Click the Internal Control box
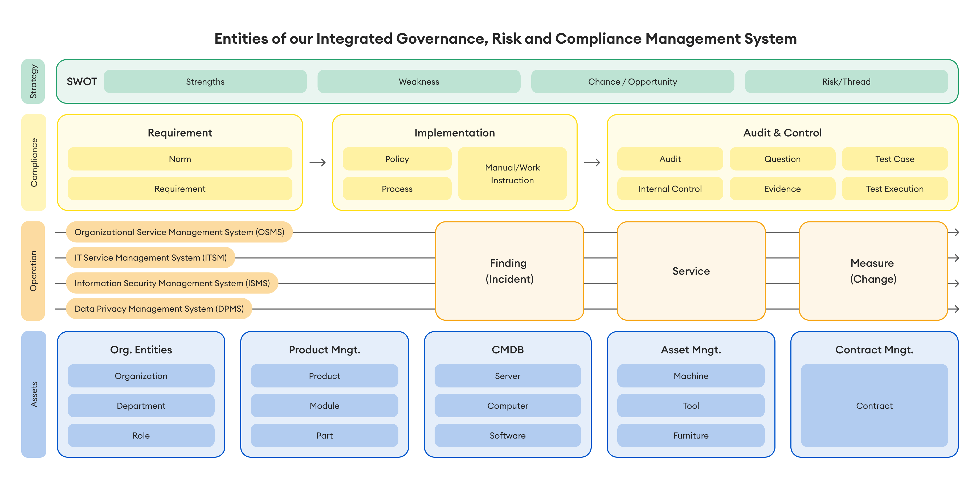The image size is (980, 479). pyautogui.click(x=670, y=189)
